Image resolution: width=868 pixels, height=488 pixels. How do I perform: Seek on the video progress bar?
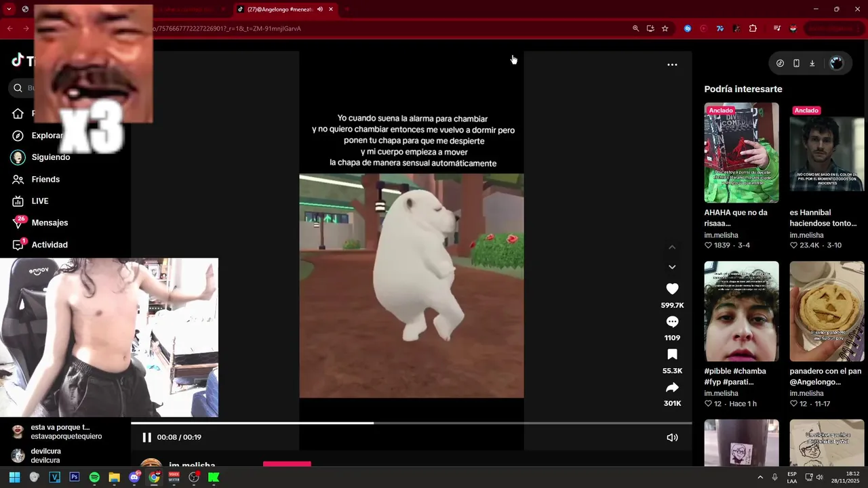pyautogui.click(x=411, y=423)
